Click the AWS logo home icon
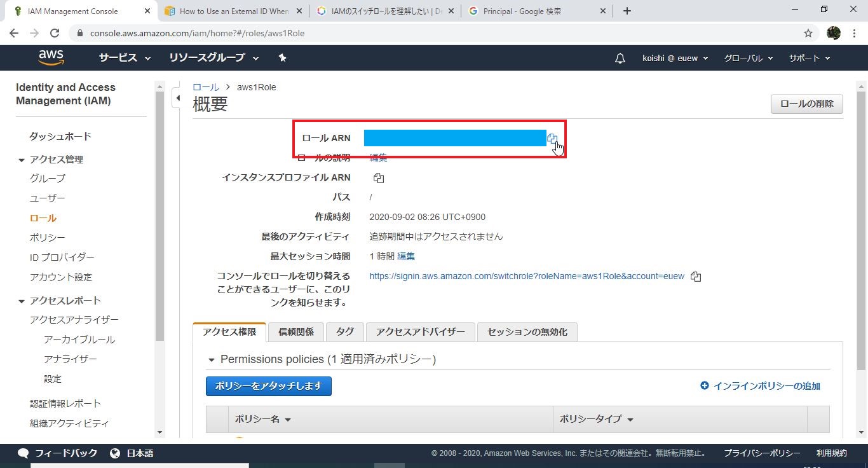Screen dimensions: 868x468 pos(51,58)
